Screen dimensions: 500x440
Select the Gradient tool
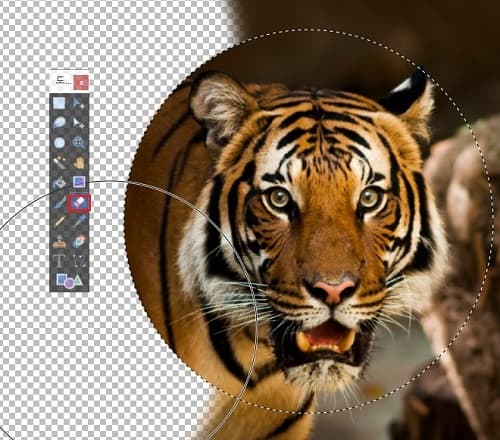[79, 182]
